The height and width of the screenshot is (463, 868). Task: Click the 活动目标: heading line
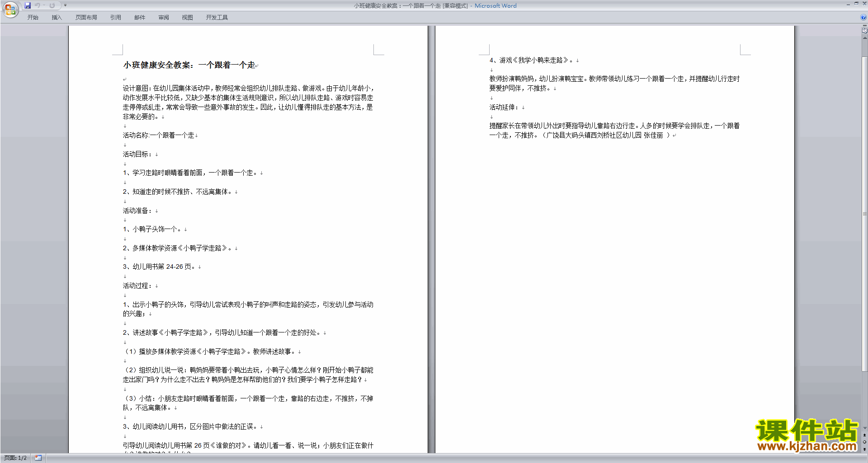(x=137, y=154)
